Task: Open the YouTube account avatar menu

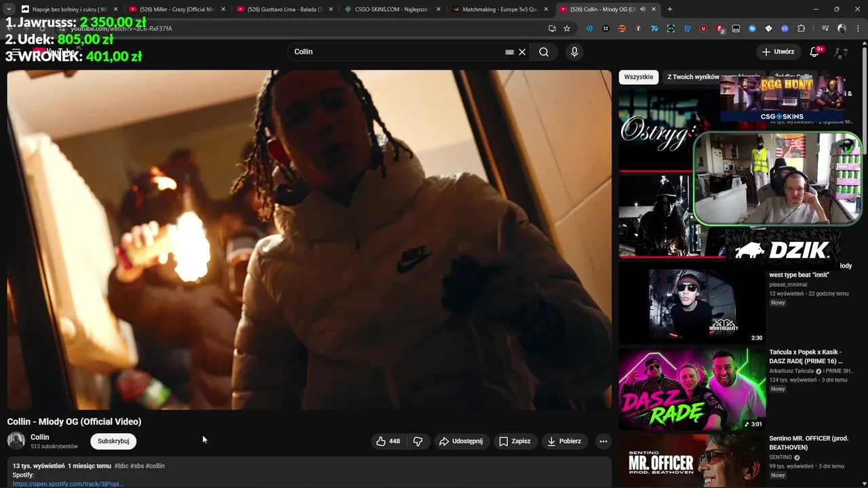Action: 842,52
